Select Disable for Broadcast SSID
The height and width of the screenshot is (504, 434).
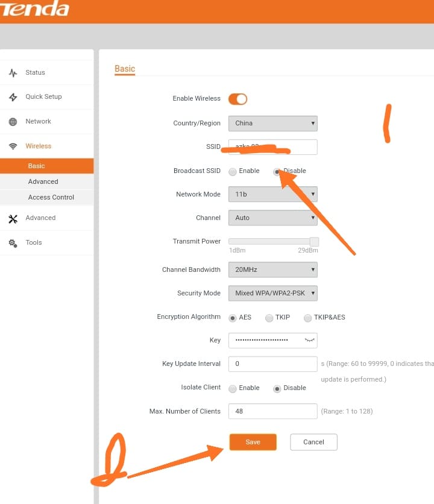pyautogui.click(x=277, y=172)
